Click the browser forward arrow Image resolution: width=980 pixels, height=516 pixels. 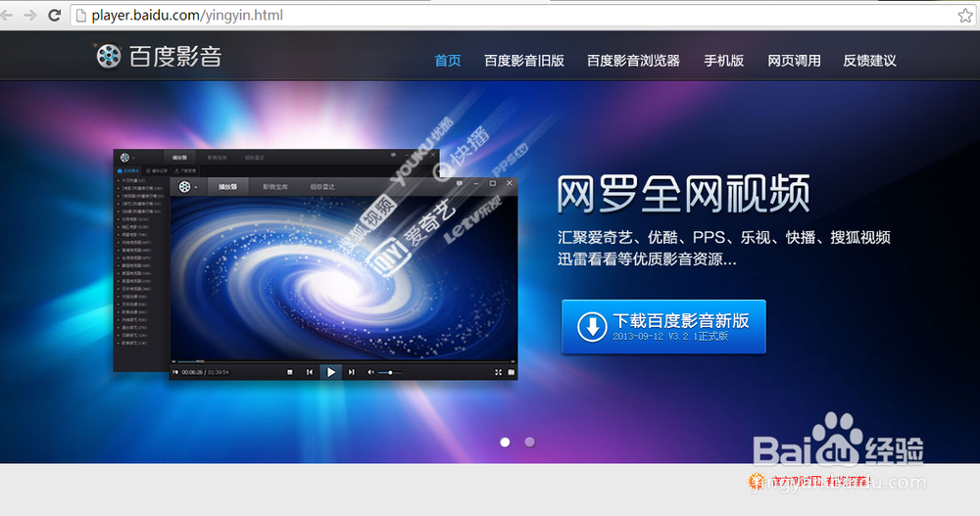[30, 15]
